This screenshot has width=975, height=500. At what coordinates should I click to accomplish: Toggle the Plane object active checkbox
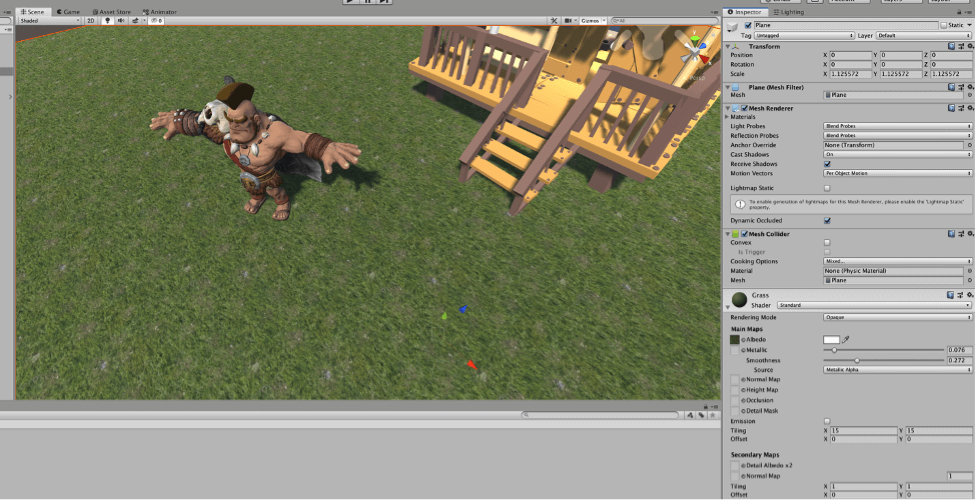point(748,25)
